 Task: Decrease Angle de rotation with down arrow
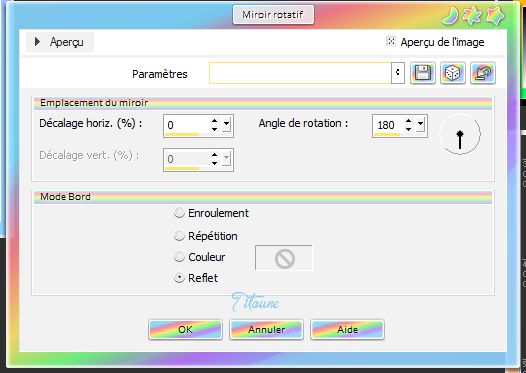(408, 129)
